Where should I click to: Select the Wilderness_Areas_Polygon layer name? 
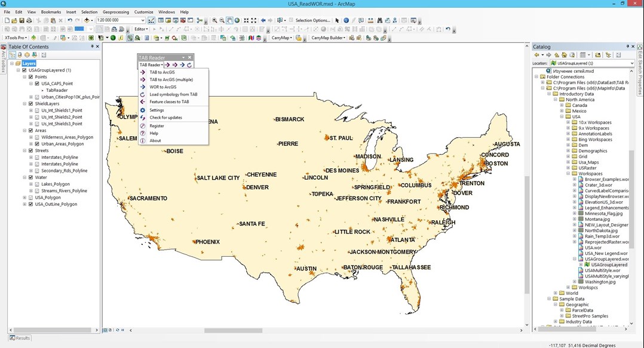point(67,137)
